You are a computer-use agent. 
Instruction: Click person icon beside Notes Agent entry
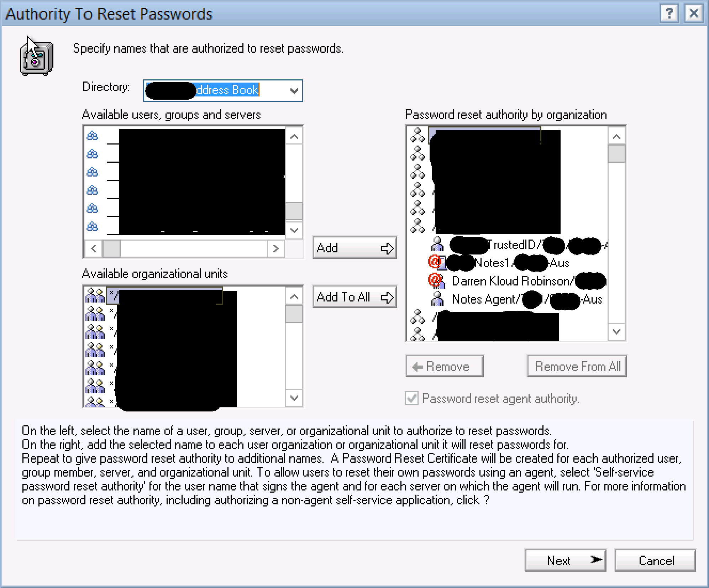click(438, 299)
